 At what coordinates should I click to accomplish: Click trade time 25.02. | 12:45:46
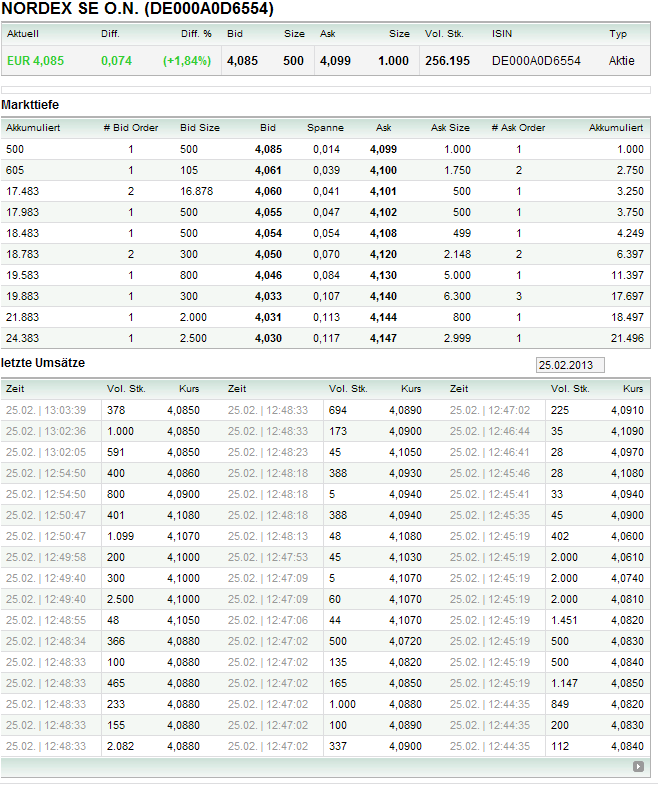(x=490, y=474)
